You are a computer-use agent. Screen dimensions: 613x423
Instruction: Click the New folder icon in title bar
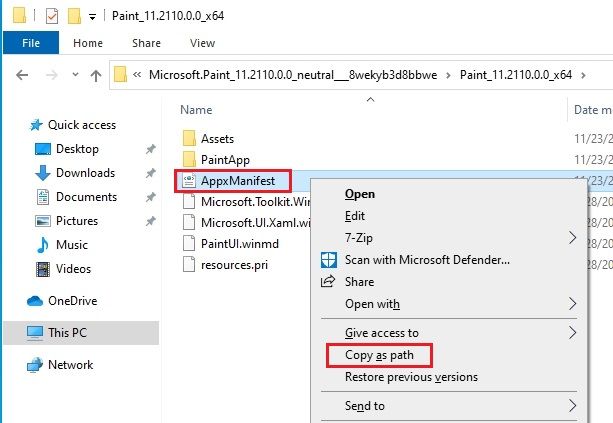click(74, 16)
